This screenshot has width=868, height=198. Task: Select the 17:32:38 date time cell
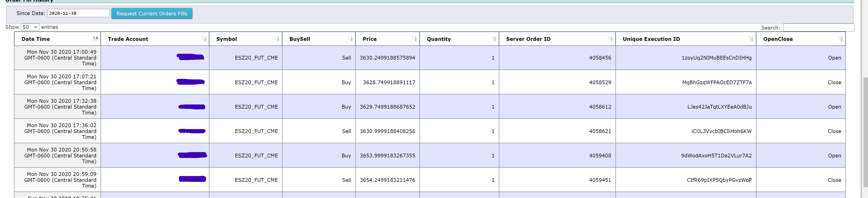[58, 107]
